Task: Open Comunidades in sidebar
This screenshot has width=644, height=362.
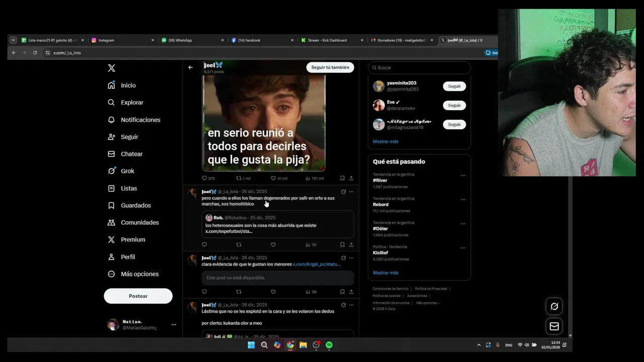Action: [133, 222]
